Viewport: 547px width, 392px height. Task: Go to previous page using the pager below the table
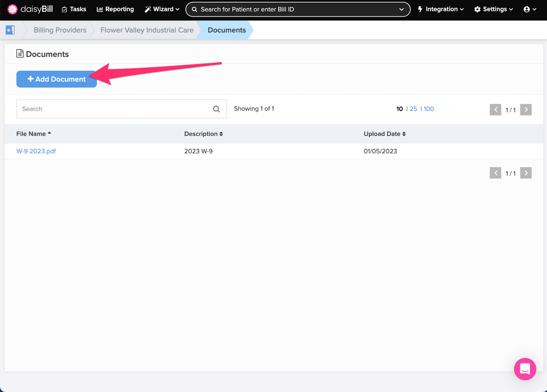[x=495, y=173]
